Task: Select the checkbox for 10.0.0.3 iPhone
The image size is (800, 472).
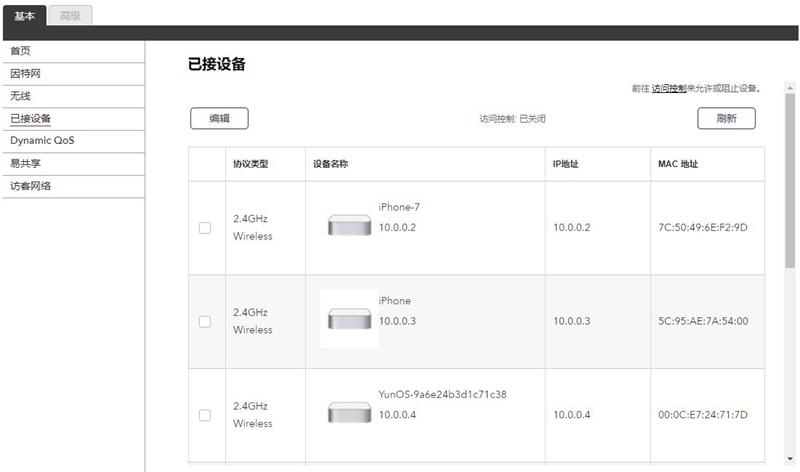Action: tap(205, 321)
